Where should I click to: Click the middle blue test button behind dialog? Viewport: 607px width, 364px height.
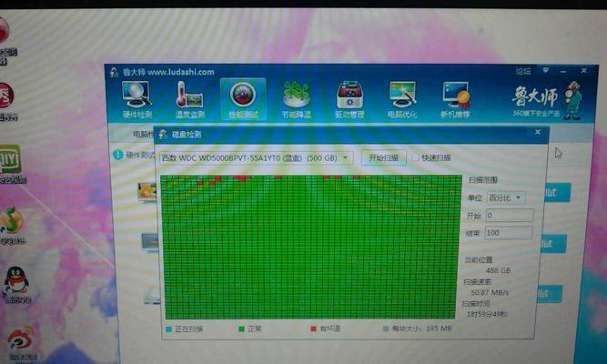[x=552, y=244]
